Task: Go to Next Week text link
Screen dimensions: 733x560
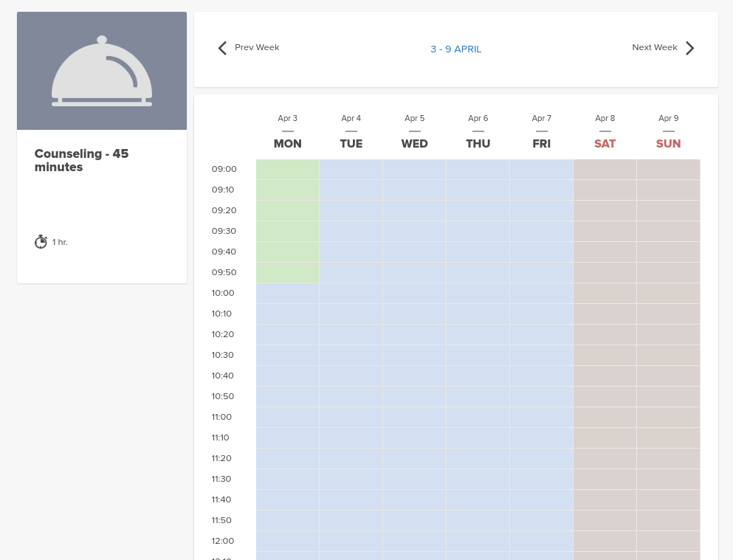Action: pyautogui.click(x=654, y=47)
